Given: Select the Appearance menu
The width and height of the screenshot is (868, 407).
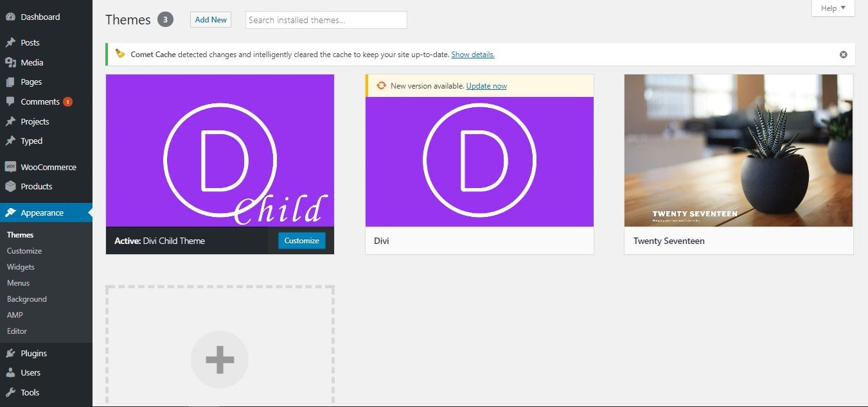Looking at the screenshot, I should tap(46, 212).
